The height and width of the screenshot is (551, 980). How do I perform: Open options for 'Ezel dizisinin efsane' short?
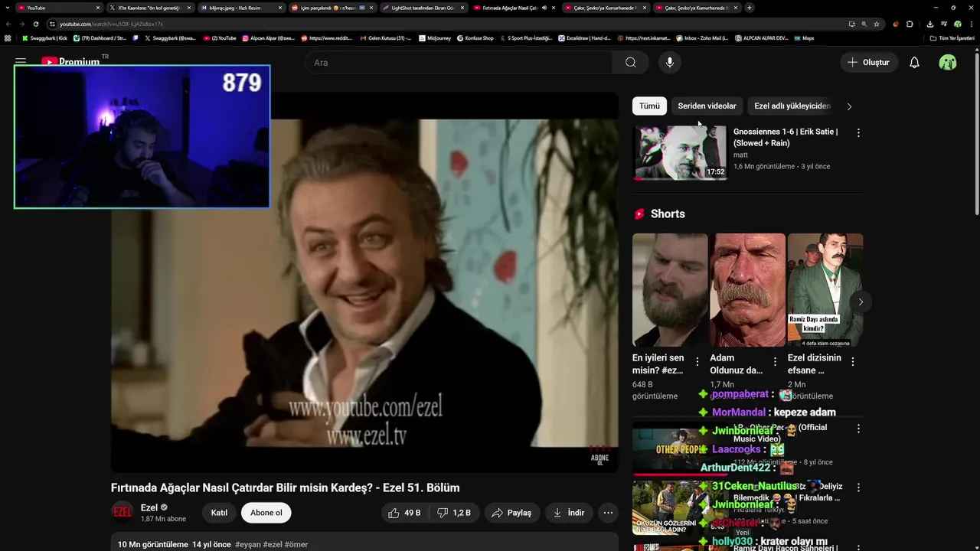(x=853, y=361)
